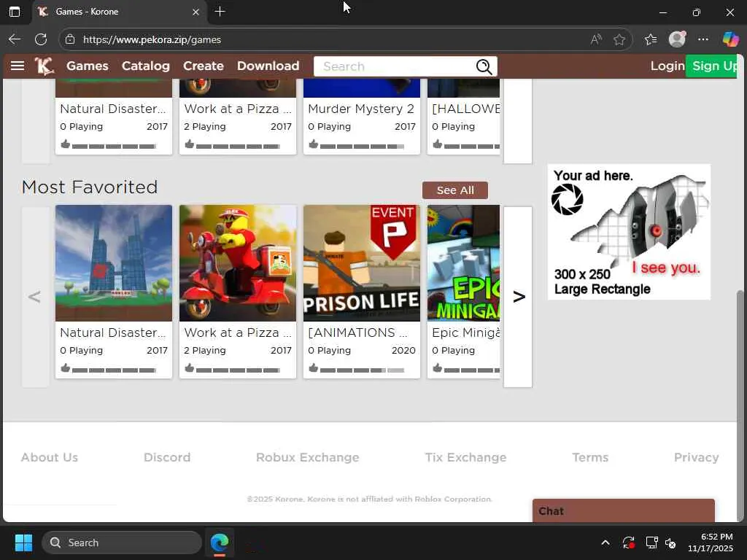Click the muted volume tray icon
747x560 pixels.
[x=670, y=542]
